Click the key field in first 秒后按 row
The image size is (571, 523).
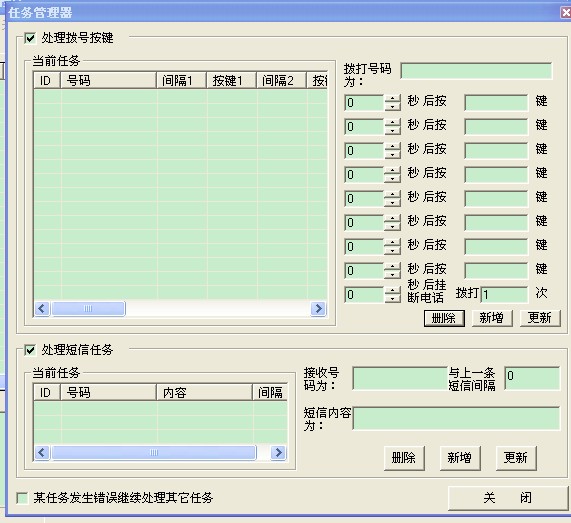496,103
